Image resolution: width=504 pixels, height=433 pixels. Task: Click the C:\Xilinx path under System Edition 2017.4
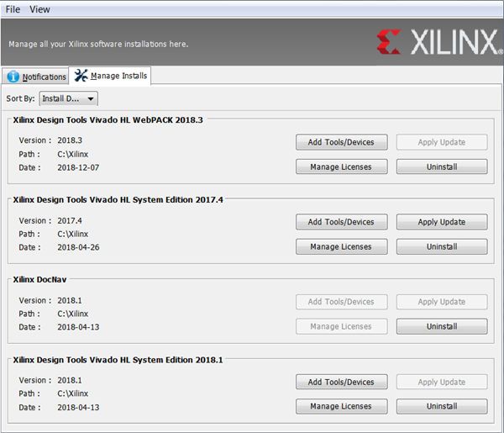72,234
